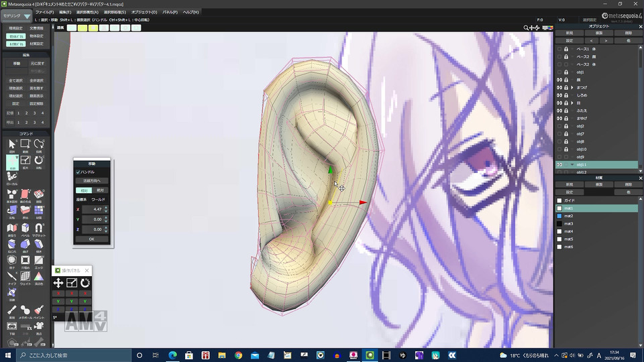Pick the Paint (ペイント) tool
Screen dimensions: 644x362
[39, 312]
